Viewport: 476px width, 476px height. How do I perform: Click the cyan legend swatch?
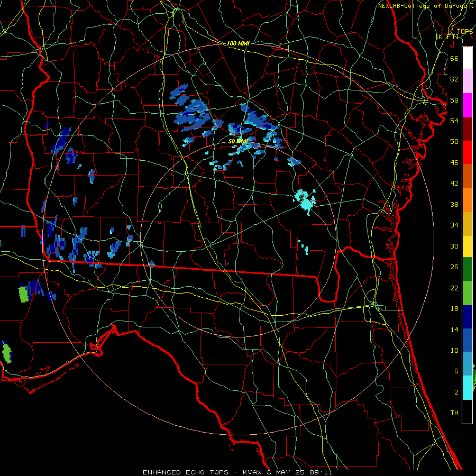[x=467, y=388]
